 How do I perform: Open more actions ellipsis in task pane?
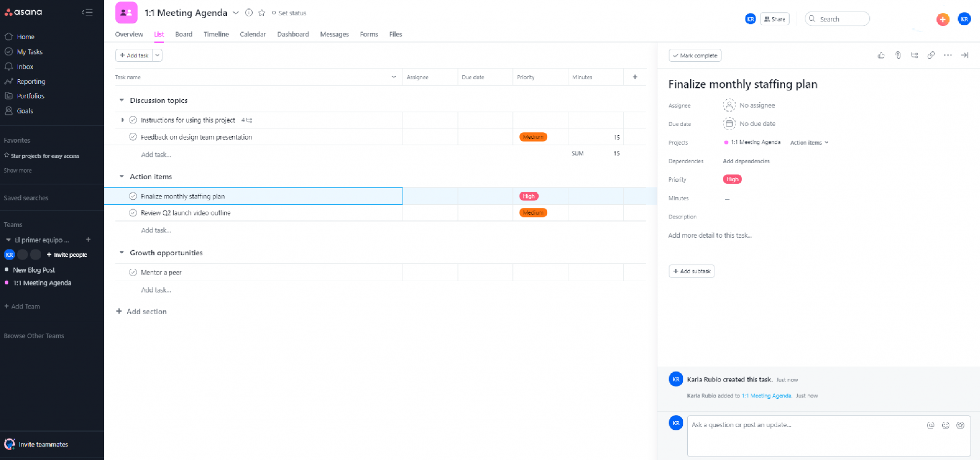947,55
